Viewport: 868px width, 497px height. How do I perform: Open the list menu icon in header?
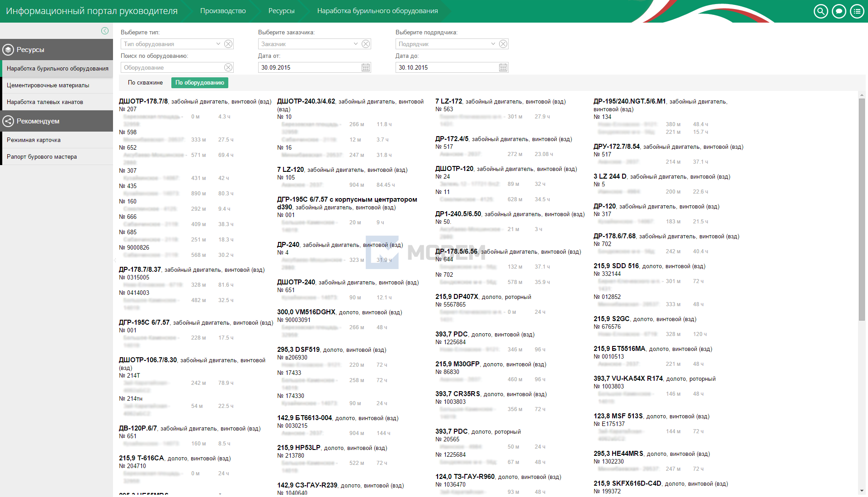[x=857, y=11]
